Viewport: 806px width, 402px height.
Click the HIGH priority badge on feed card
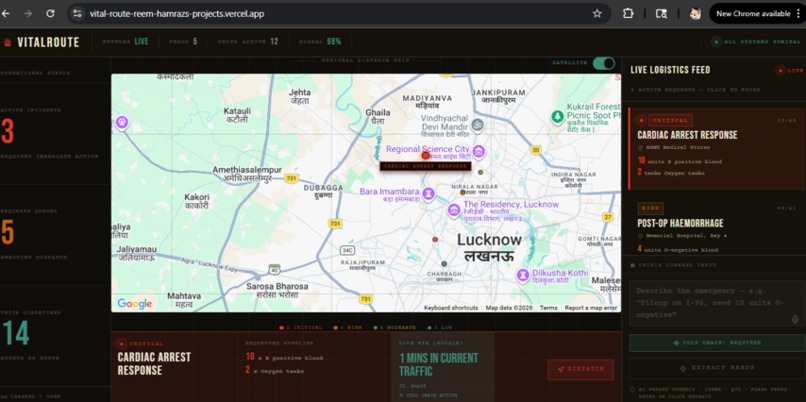650,208
